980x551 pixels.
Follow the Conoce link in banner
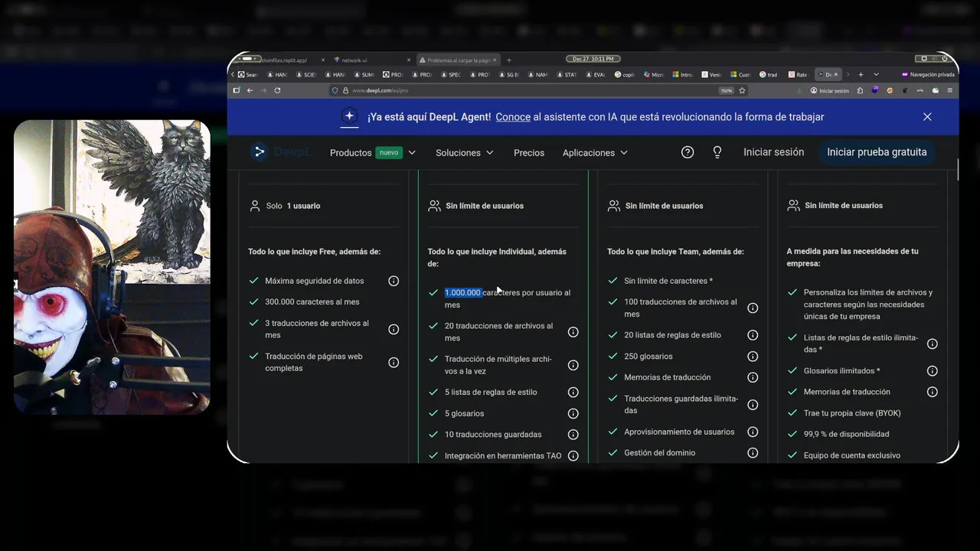pyautogui.click(x=513, y=117)
